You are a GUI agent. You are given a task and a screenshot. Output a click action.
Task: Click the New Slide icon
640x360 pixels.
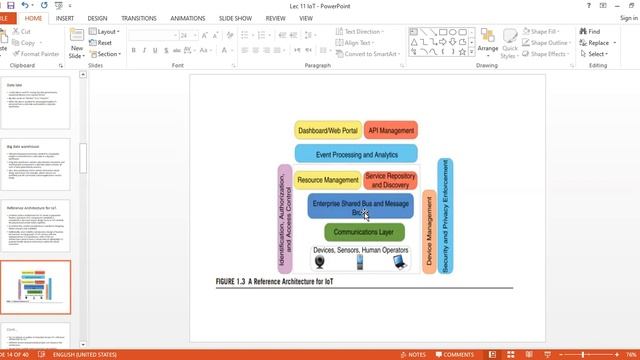(x=77, y=36)
